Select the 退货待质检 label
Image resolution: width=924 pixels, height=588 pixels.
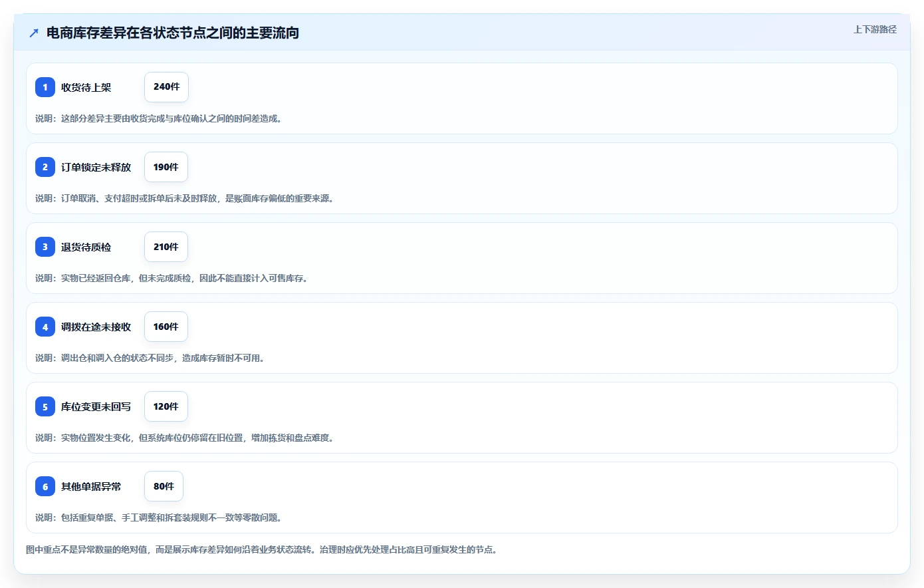click(86, 247)
